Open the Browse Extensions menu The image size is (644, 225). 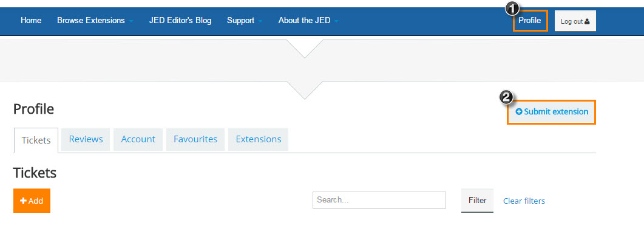tap(91, 20)
